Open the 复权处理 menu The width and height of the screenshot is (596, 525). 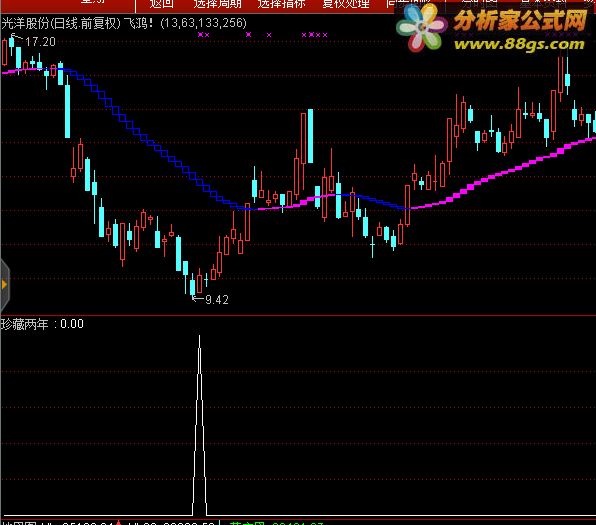346,4
